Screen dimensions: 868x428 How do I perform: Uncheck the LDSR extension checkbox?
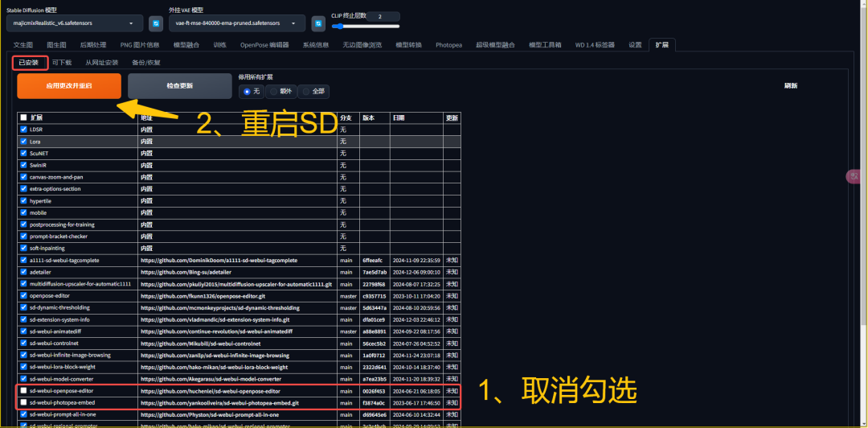click(x=23, y=130)
